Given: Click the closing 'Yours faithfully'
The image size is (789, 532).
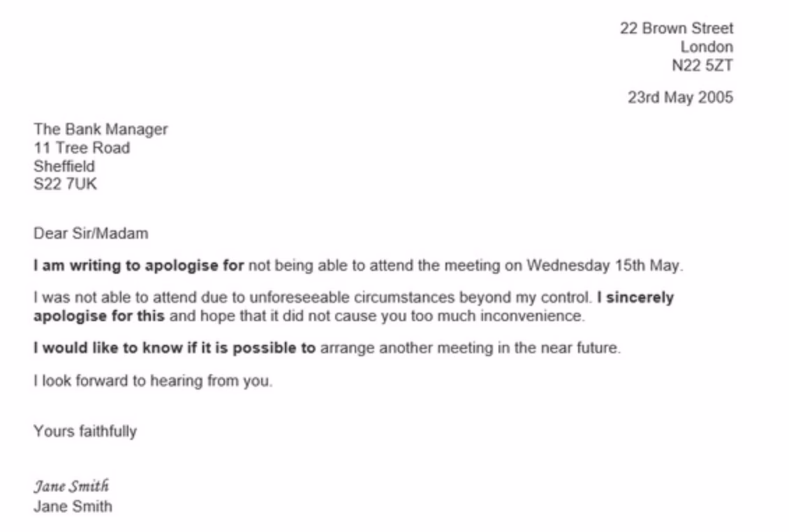Looking at the screenshot, I should 85,431.
